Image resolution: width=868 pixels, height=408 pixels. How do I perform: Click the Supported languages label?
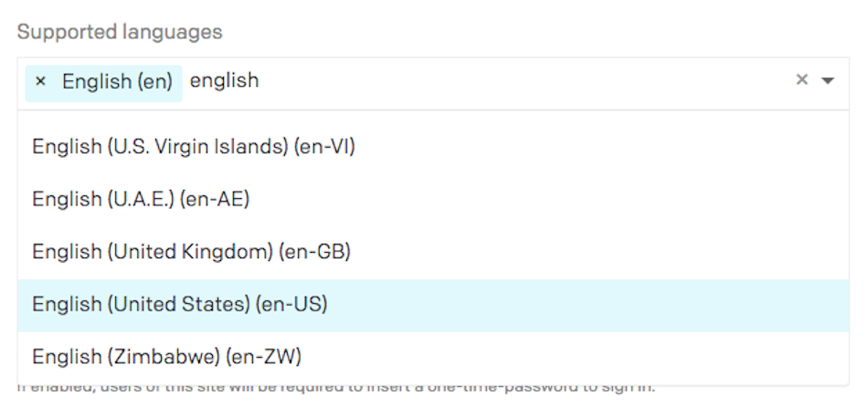(120, 32)
